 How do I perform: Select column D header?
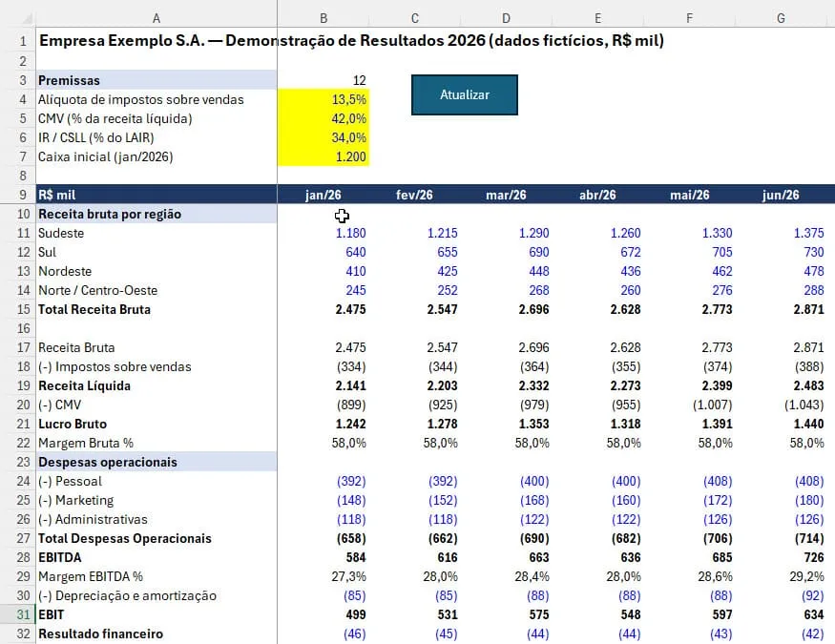point(506,19)
